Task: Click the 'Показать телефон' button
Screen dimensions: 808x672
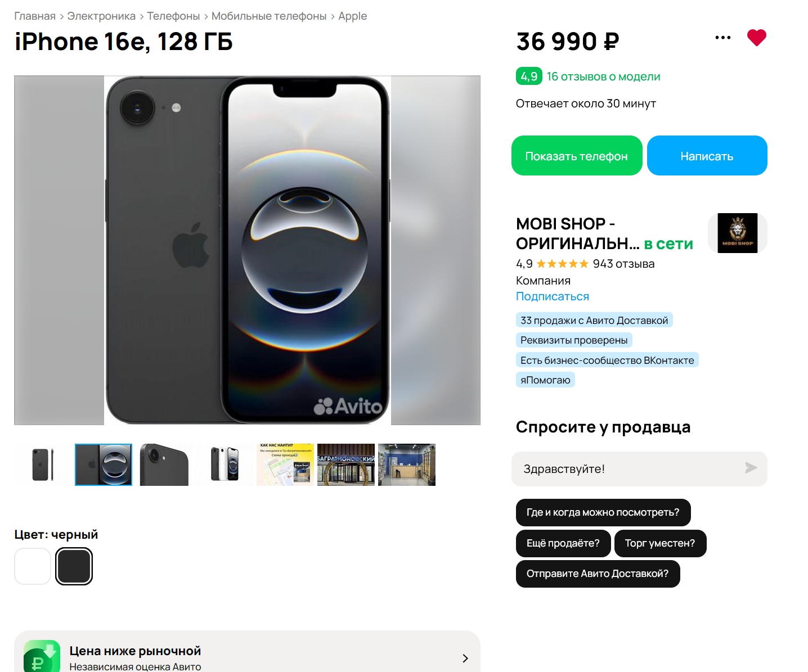Action: 577,156
